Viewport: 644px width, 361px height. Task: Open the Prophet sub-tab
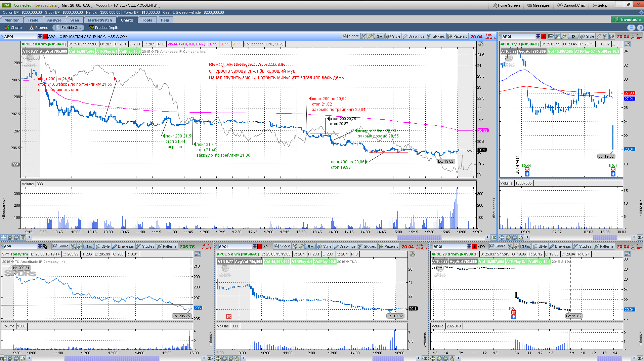tap(38, 28)
